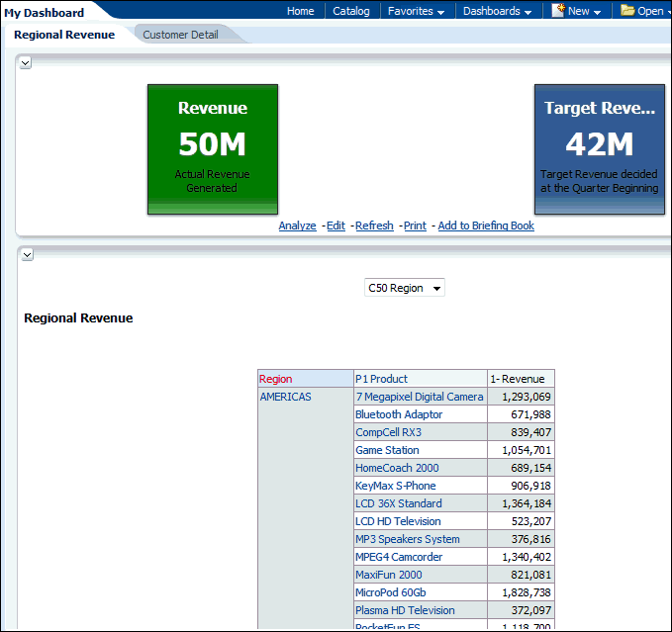Click the revenue value 906,918
Screen dimensions: 672x632
click(530, 486)
